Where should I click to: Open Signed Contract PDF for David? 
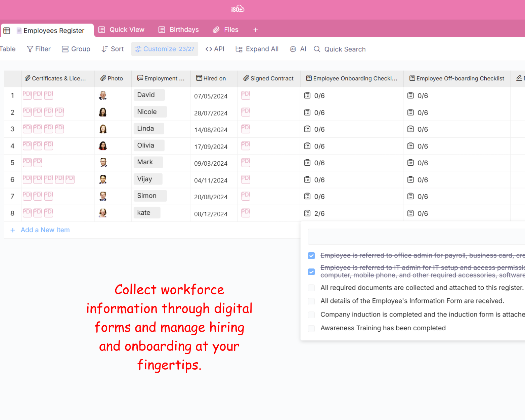click(x=246, y=95)
